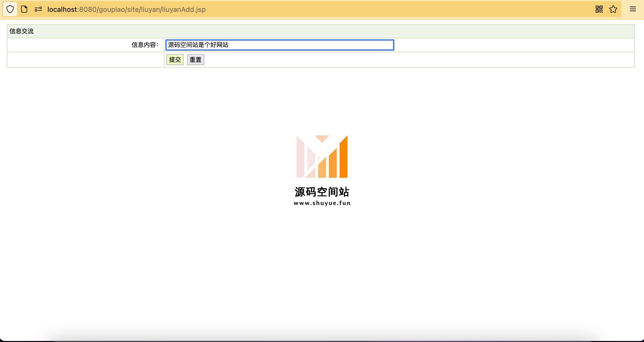Open the page info document icon
This screenshot has width=644, height=342.
click(24, 9)
